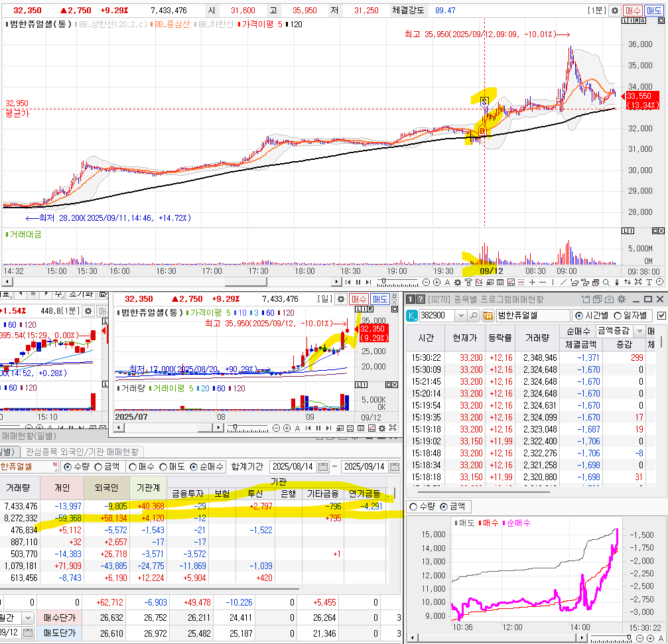Open 월간 period dropdown at bottom left

coord(28,617)
